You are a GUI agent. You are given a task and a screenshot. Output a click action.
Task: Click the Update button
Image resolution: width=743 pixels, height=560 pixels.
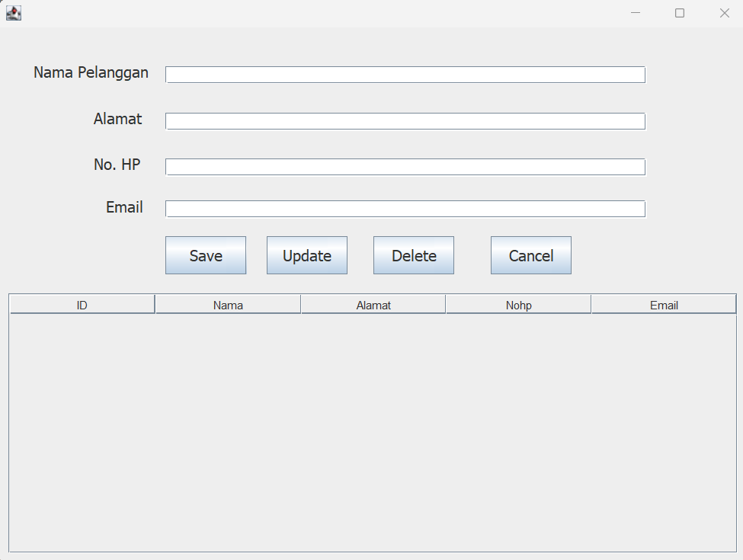[306, 255]
